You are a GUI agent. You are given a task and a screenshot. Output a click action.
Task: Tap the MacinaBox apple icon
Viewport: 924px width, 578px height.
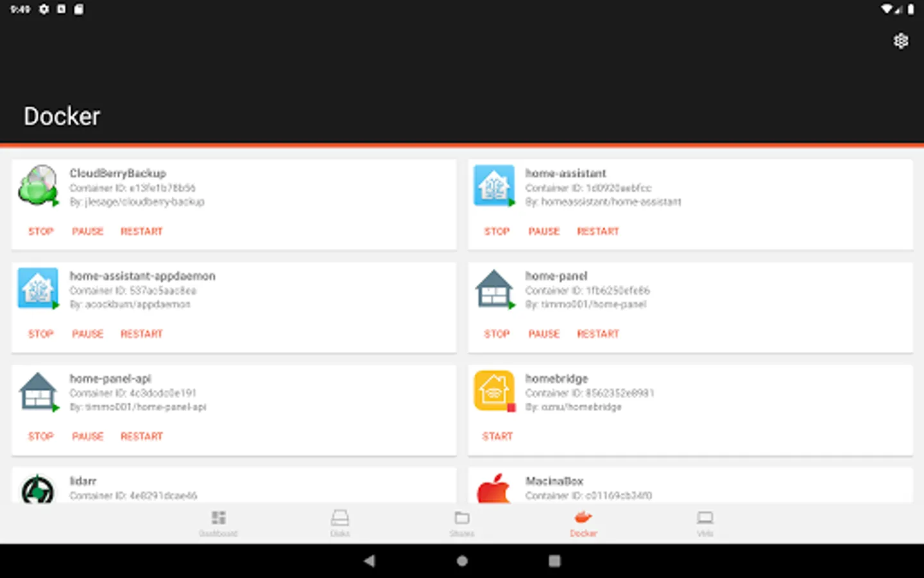494,489
